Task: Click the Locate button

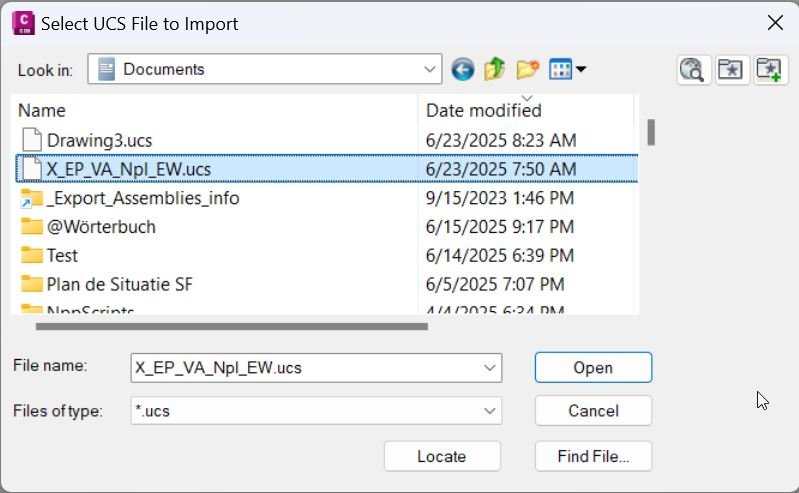Action: (x=442, y=456)
